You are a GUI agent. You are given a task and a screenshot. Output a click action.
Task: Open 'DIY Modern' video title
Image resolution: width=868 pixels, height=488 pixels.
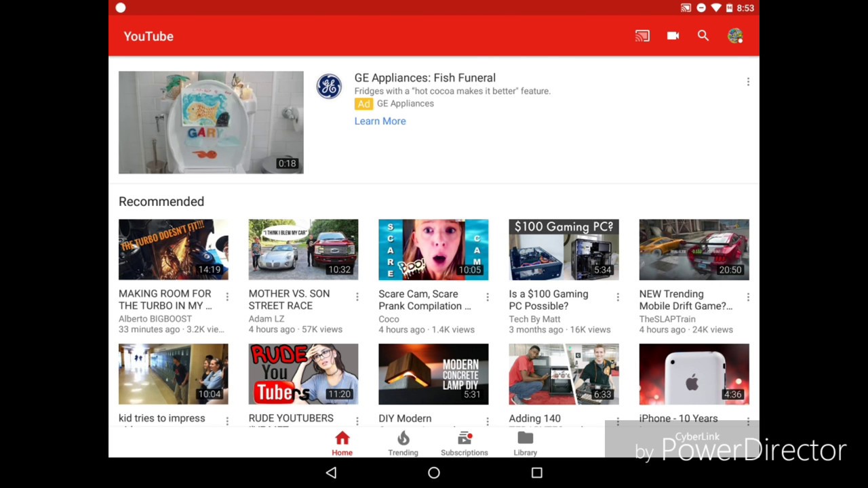[x=405, y=418]
